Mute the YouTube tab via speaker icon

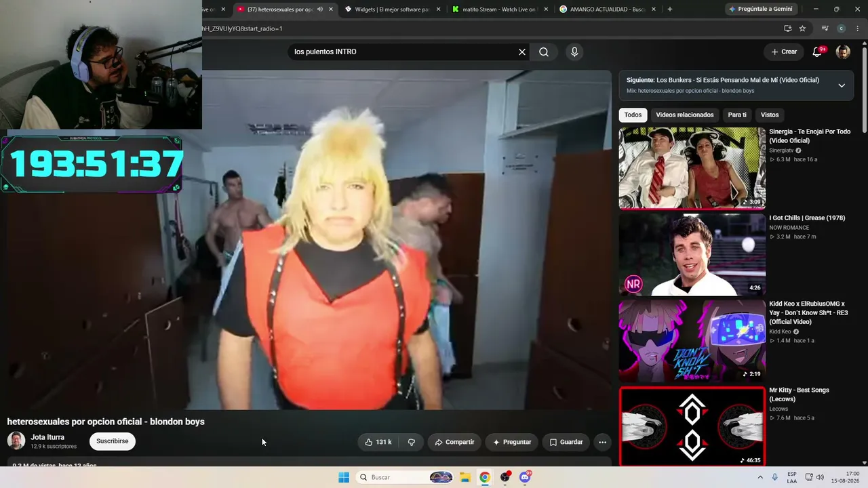[320, 9]
